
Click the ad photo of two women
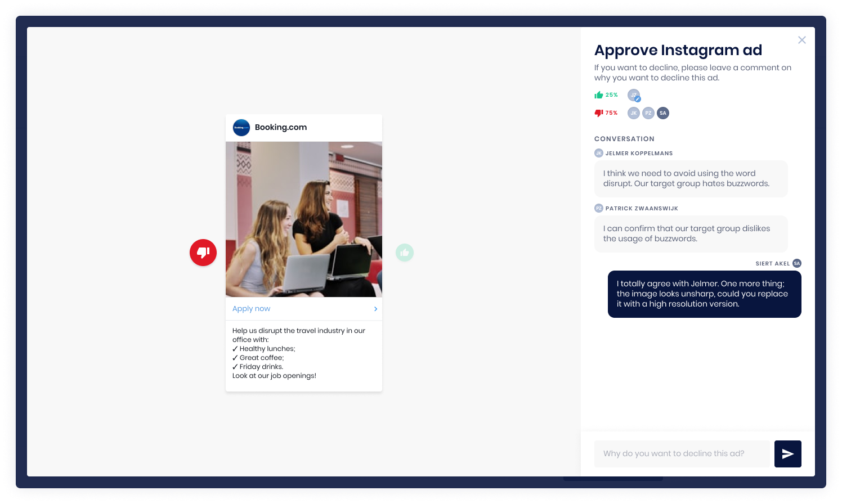point(304,219)
